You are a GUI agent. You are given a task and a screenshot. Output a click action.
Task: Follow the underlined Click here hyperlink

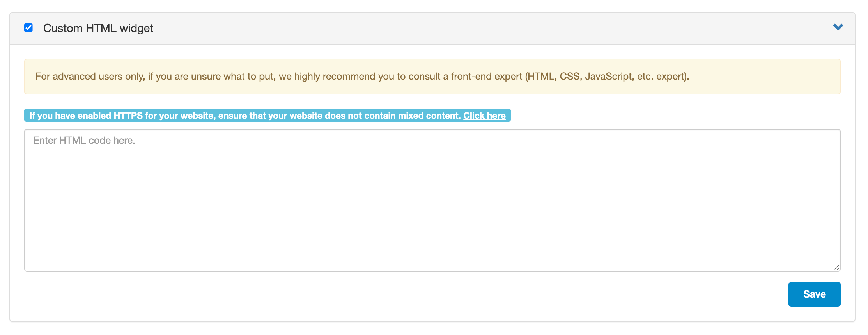tap(484, 116)
